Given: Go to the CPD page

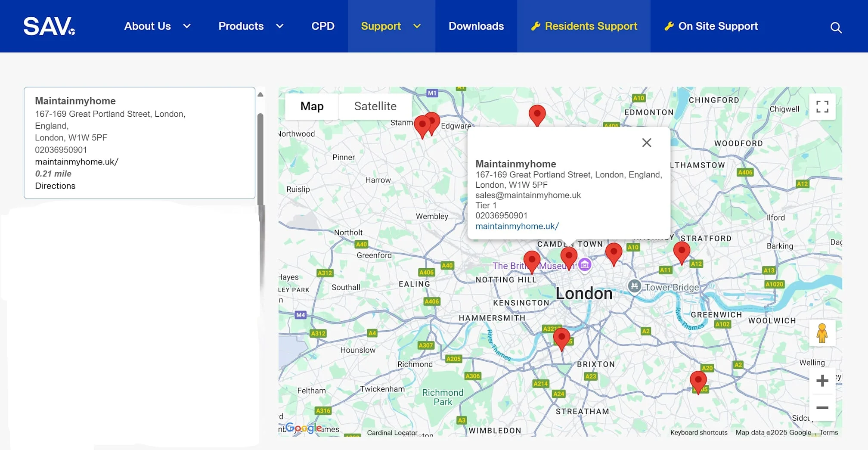Looking at the screenshot, I should pyautogui.click(x=323, y=26).
